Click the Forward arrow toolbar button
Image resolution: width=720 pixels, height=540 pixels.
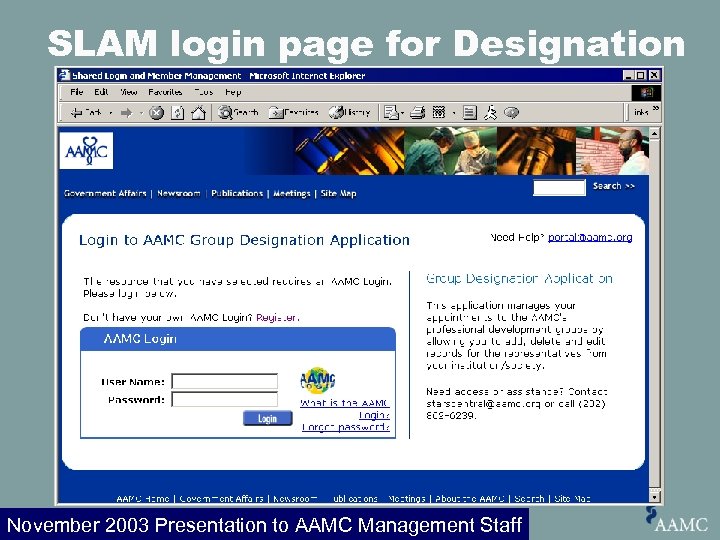(126, 112)
